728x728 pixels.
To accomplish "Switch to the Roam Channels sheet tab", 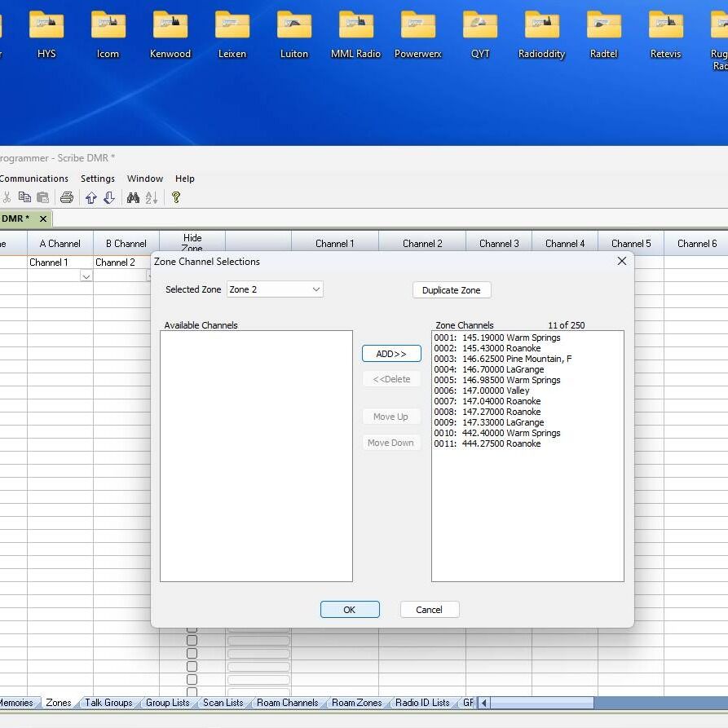I will point(288,703).
